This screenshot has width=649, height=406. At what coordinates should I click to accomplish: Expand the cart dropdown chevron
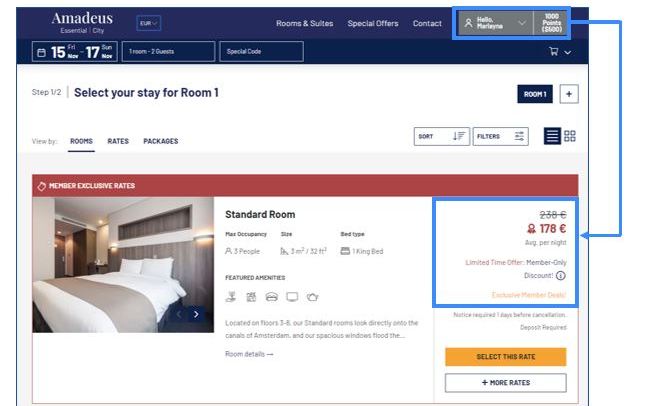pyautogui.click(x=567, y=53)
